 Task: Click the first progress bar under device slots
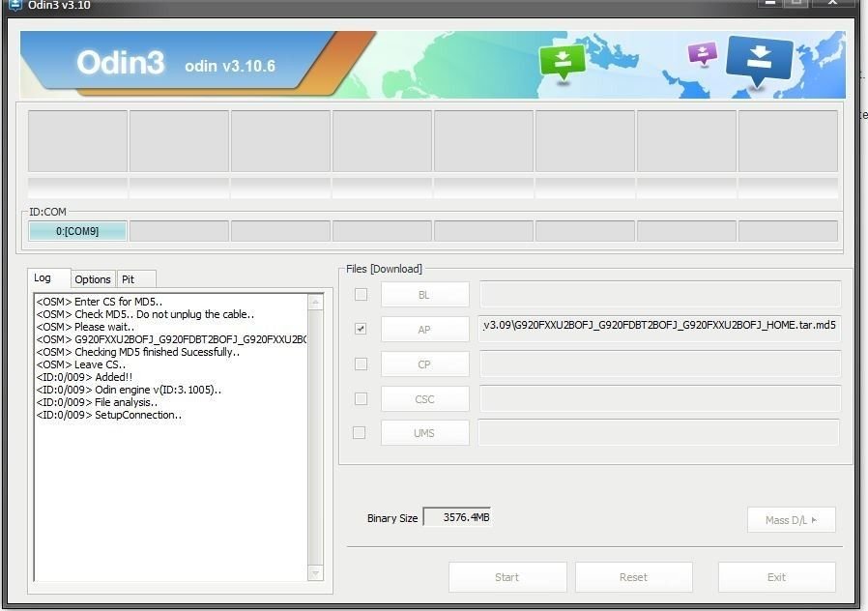(77, 189)
